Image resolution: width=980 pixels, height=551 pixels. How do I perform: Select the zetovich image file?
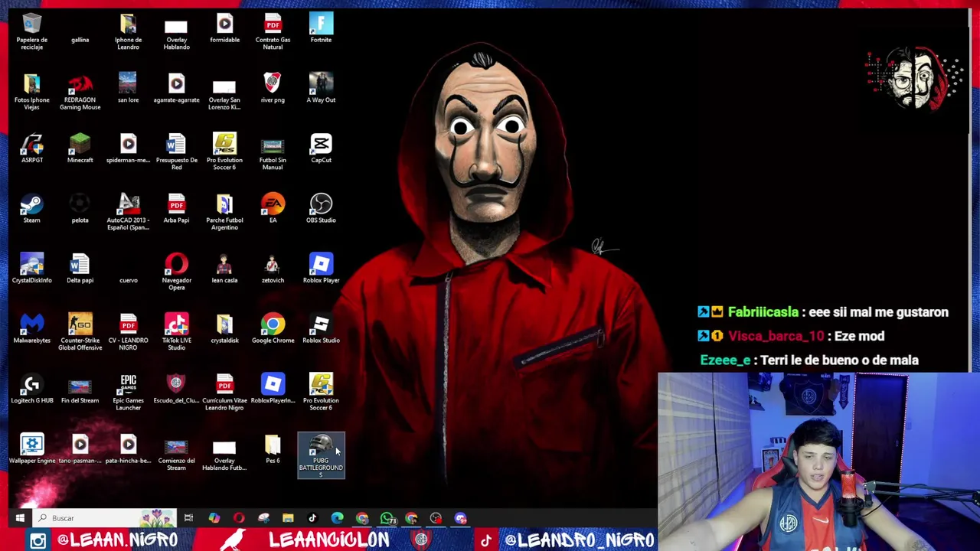pyautogui.click(x=273, y=269)
